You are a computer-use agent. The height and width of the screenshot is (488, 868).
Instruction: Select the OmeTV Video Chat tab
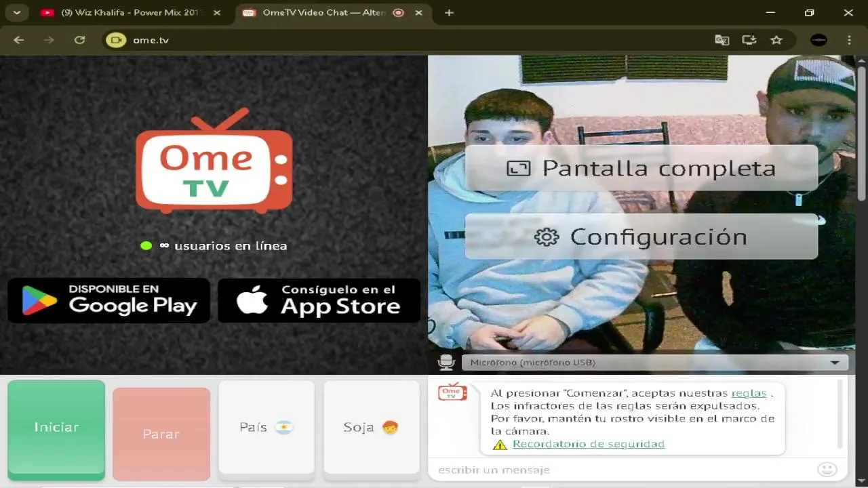point(333,12)
